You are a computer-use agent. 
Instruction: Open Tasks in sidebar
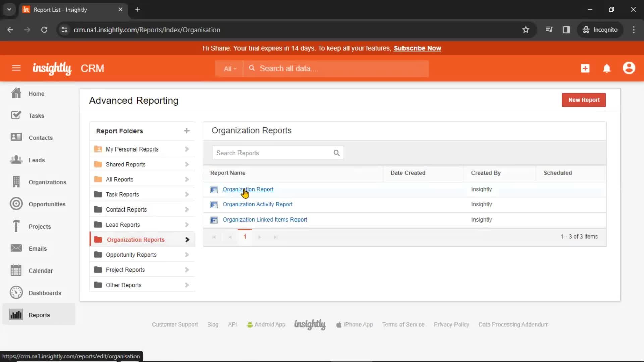pos(36,116)
